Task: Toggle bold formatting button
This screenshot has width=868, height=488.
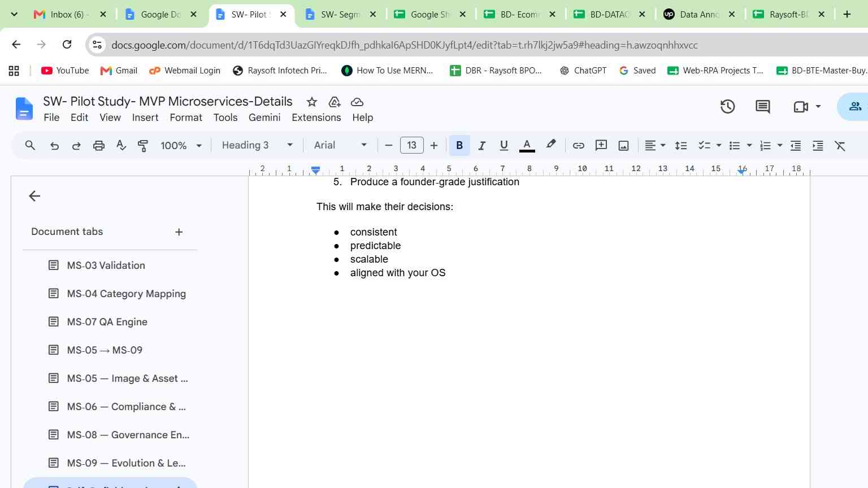Action: (459, 146)
